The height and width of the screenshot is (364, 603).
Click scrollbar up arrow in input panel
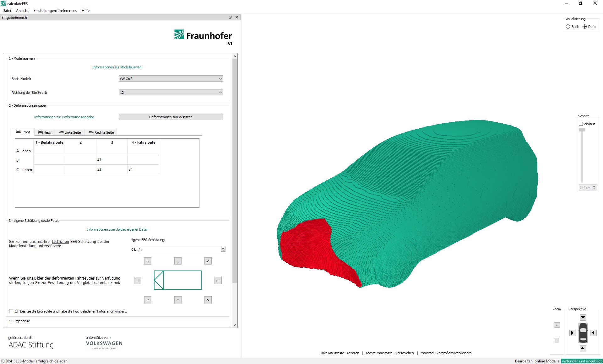pos(235,56)
